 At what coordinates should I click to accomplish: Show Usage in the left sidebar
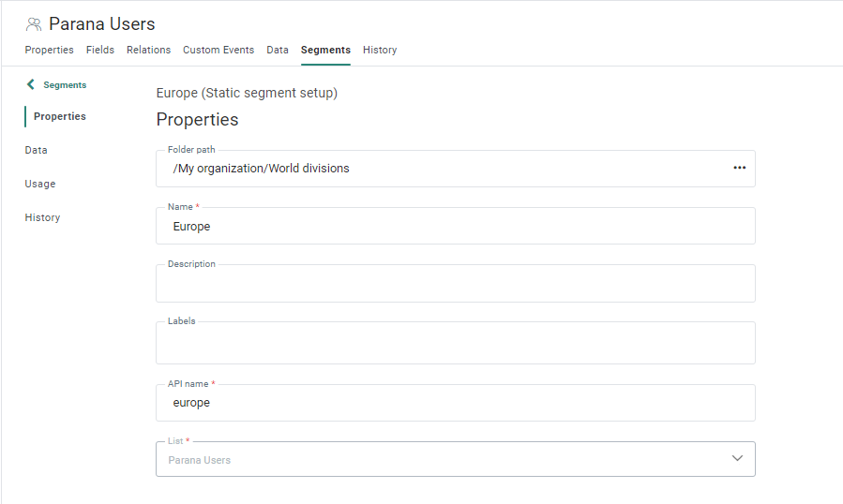[40, 184]
